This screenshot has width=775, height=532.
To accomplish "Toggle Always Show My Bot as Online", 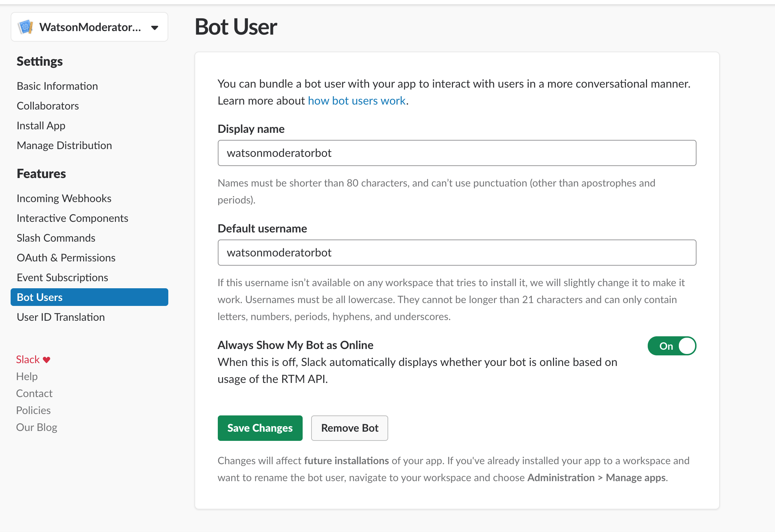I will click(x=671, y=346).
